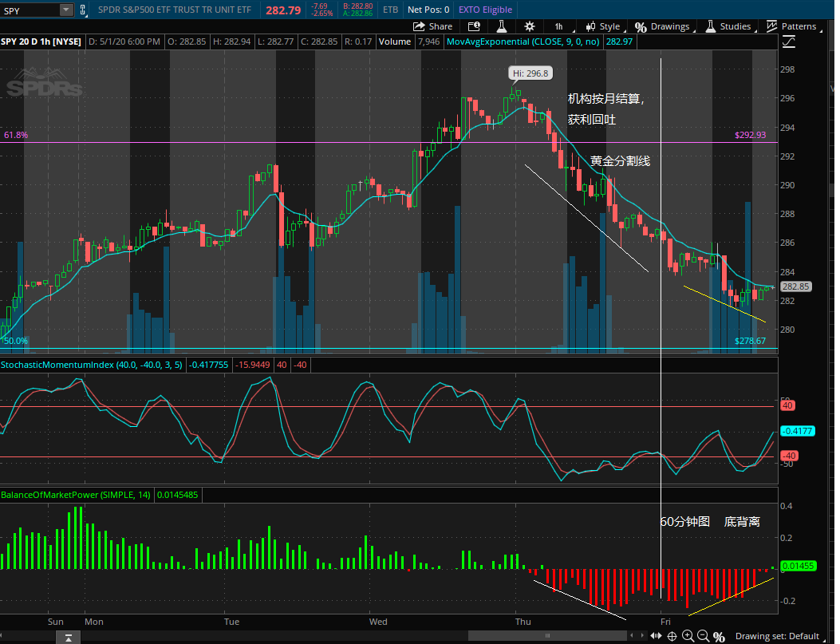Click the $292.93 Fibonacci price label
The height and width of the screenshot is (644, 840).
(x=750, y=135)
